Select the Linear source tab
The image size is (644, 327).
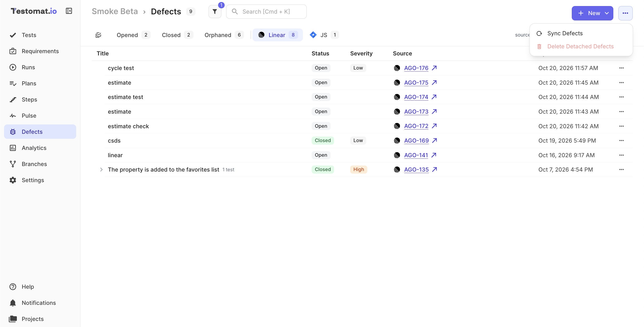(278, 35)
